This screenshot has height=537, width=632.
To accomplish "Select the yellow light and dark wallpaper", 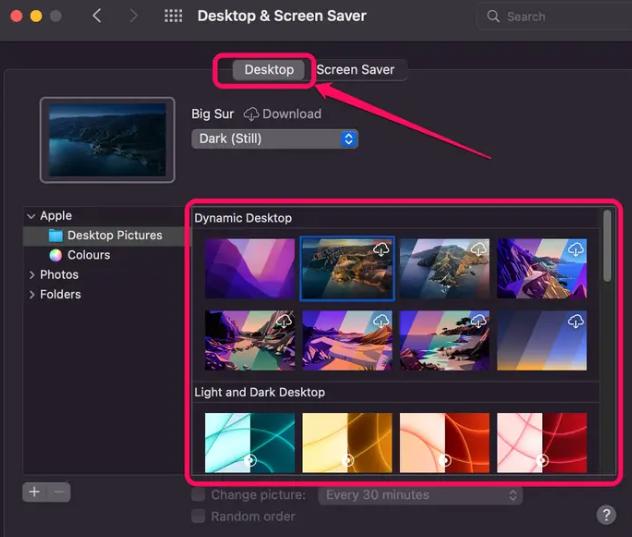I will point(347,443).
